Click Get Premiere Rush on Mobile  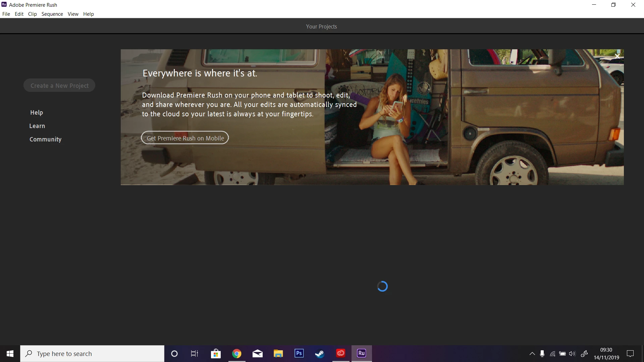pyautogui.click(x=185, y=138)
